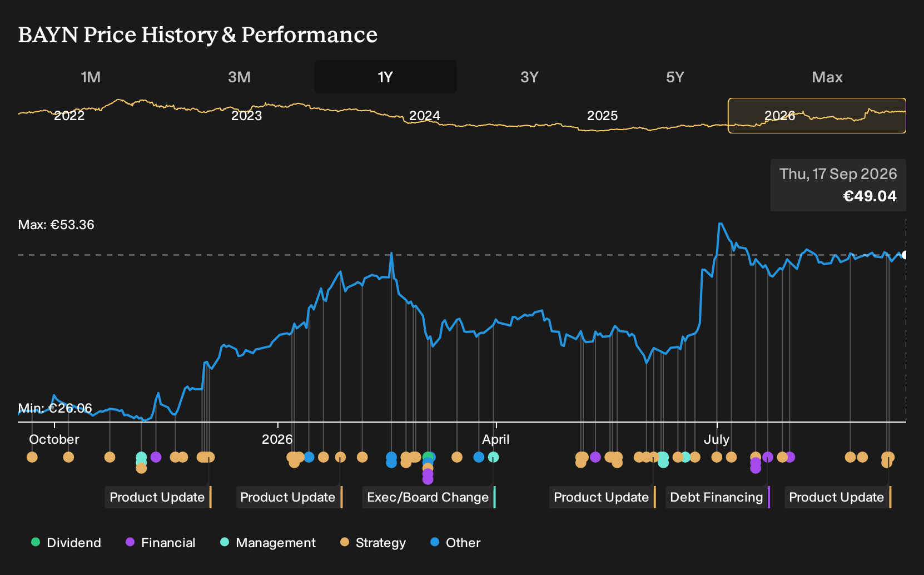
Task: Show the Max time range
Action: click(x=827, y=77)
